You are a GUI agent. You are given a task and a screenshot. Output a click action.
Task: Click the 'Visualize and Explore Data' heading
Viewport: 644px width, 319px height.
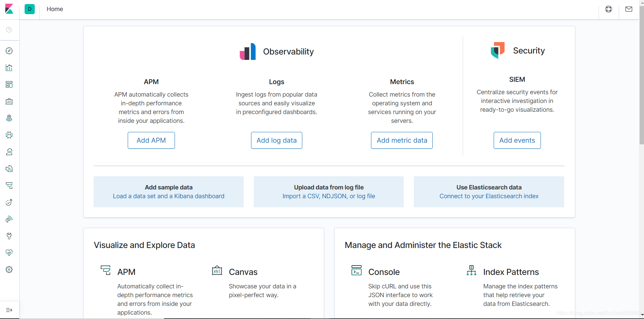[144, 245]
